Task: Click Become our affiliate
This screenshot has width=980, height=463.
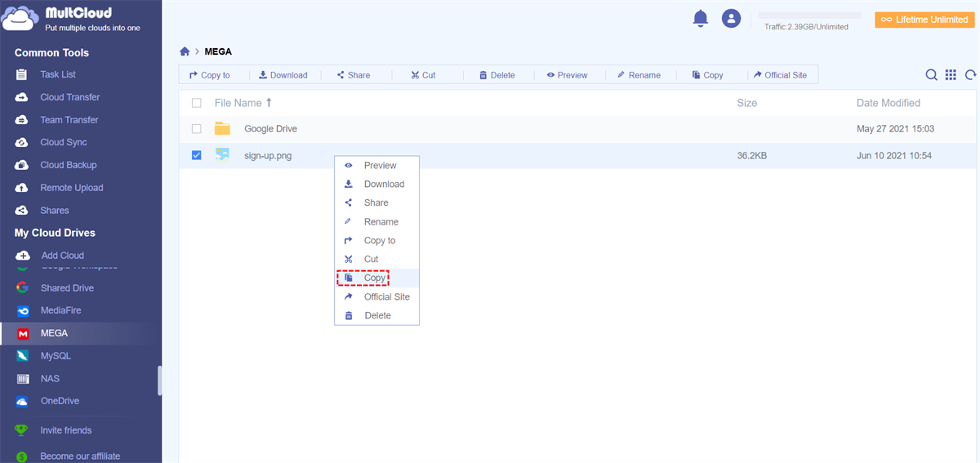Action: tap(79, 456)
